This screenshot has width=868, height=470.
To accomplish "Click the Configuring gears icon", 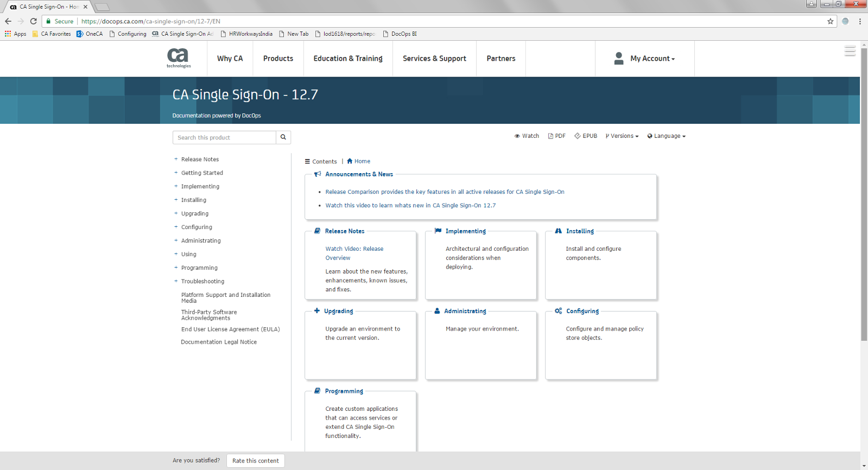I will 558,311.
